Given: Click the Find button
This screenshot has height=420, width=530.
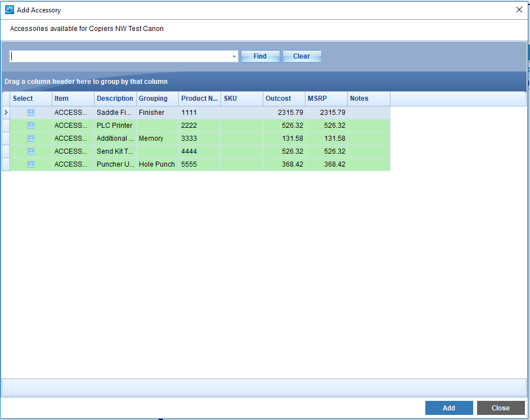Looking at the screenshot, I should coord(260,56).
